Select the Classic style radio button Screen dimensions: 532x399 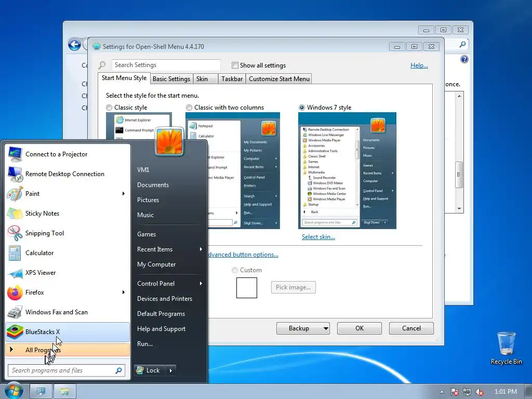click(x=109, y=108)
